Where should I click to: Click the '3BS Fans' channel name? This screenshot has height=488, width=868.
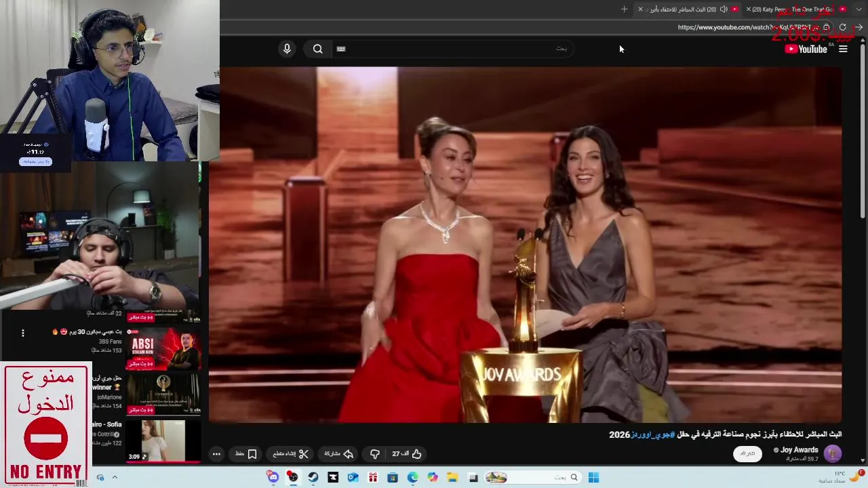(110, 342)
